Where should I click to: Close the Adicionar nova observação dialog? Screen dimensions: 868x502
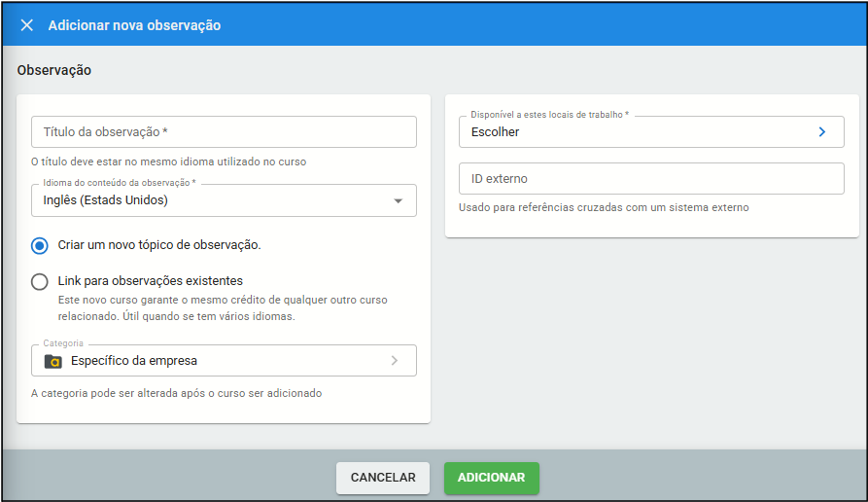(x=26, y=25)
